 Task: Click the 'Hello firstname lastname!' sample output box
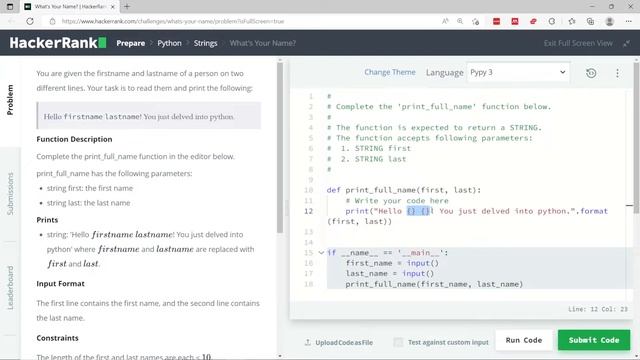pyautogui.click(x=149, y=116)
